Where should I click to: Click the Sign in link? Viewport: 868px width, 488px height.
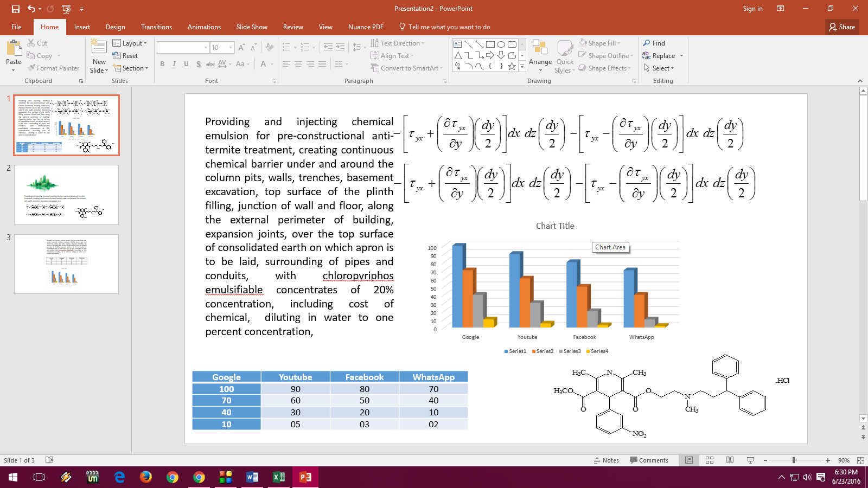click(x=752, y=8)
